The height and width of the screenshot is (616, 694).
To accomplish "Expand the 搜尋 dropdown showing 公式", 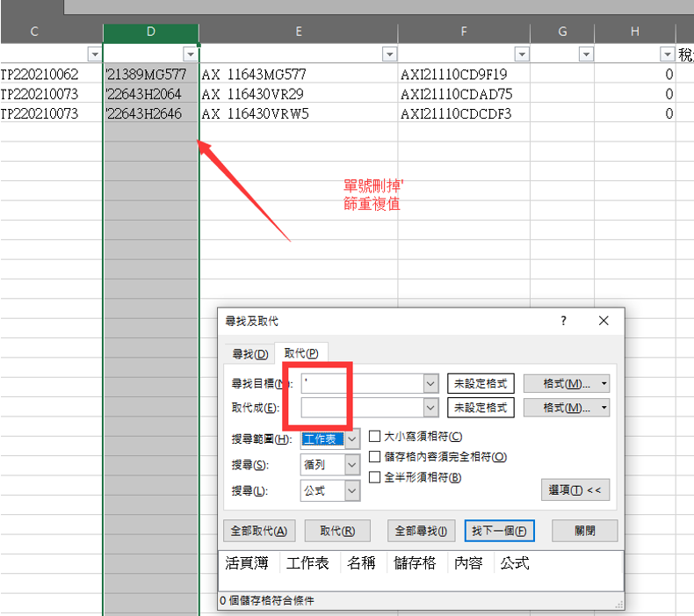I will 352,491.
